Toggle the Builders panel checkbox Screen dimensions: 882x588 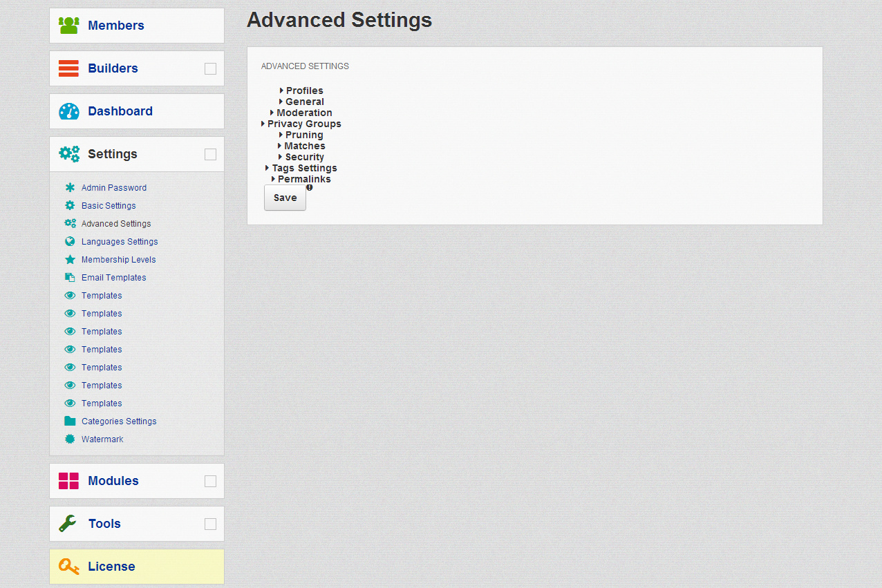coord(210,68)
